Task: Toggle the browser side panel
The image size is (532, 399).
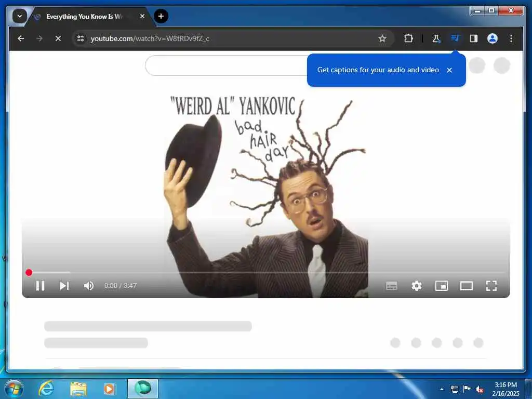Action: click(x=474, y=38)
